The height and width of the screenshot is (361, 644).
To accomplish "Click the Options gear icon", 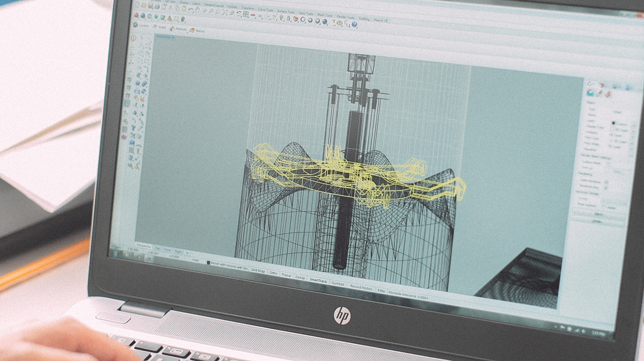I will pos(340,23).
